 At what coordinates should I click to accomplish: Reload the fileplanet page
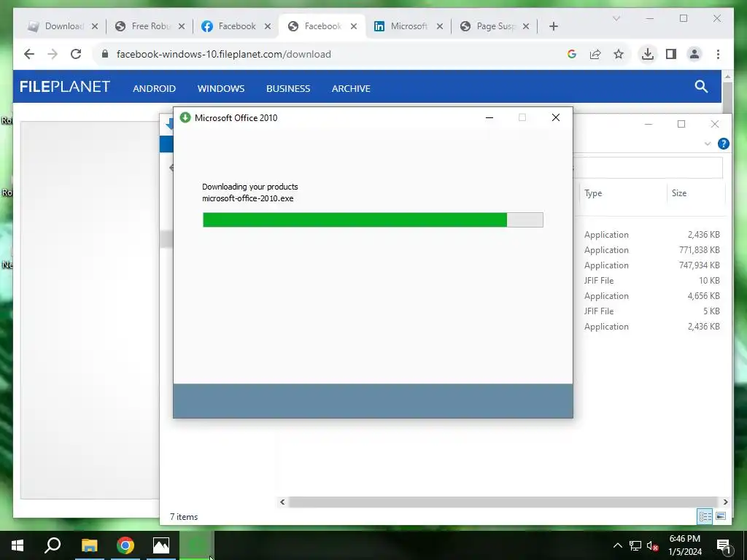pyautogui.click(x=76, y=54)
